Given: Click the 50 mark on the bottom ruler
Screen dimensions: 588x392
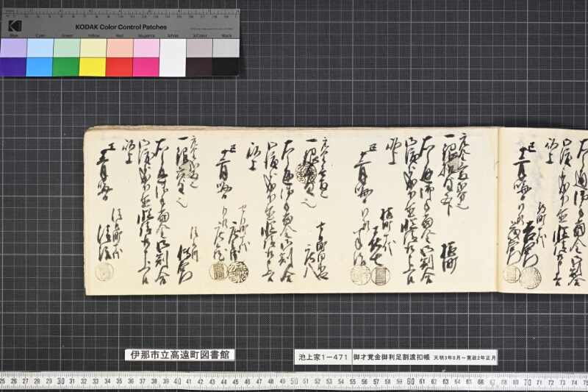Looking at the screenshot, I should [x=295, y=382].
